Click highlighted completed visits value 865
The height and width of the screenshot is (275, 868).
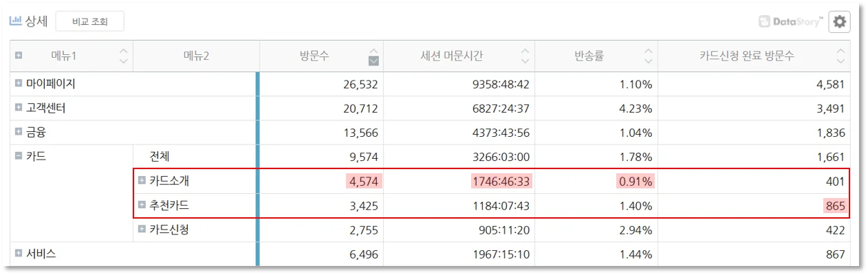click(835, 205)
